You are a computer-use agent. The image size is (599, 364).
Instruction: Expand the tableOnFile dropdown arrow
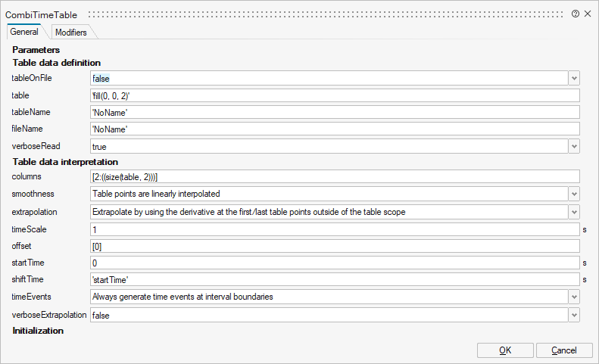click(x=574, y=78)
